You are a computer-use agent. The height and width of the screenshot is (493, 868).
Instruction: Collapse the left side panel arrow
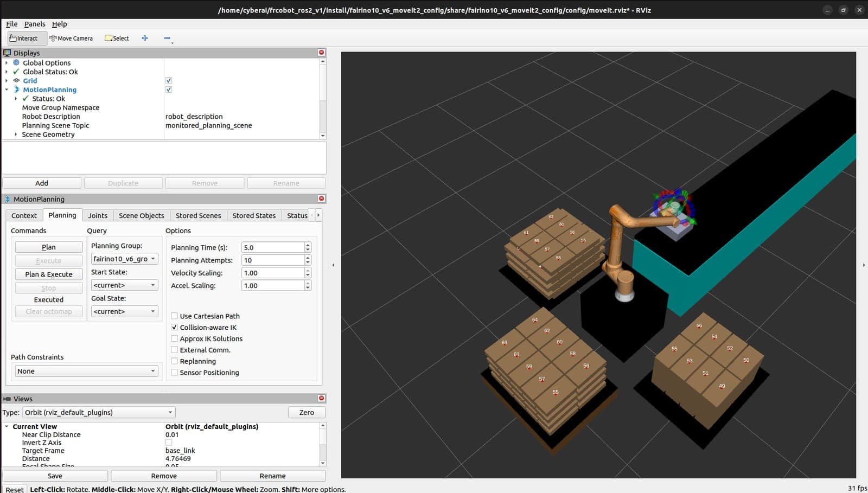pyautogui.click(x=333, y=265)
